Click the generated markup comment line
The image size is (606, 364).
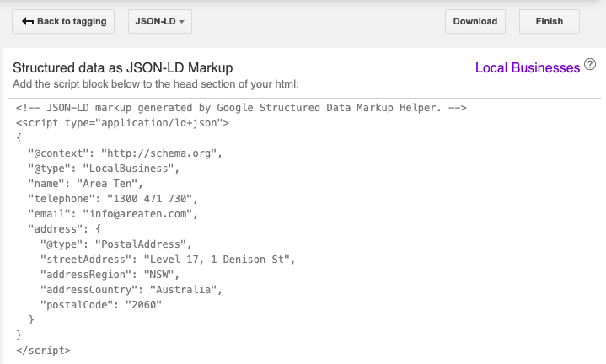(241, 108)
